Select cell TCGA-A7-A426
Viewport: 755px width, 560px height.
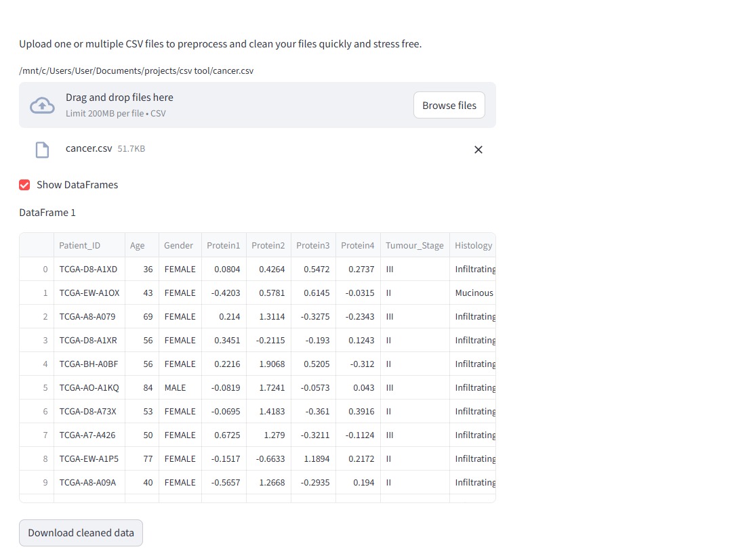pos(89,435)
